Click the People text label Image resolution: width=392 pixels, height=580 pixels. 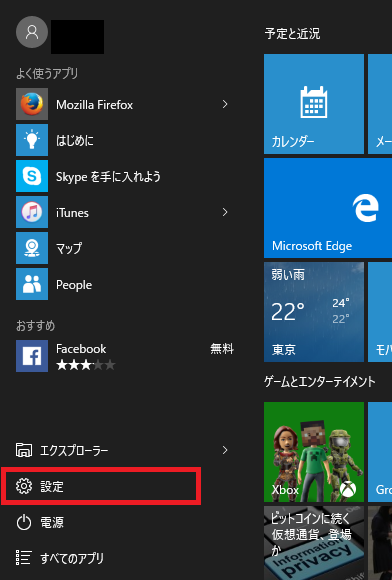74,285
